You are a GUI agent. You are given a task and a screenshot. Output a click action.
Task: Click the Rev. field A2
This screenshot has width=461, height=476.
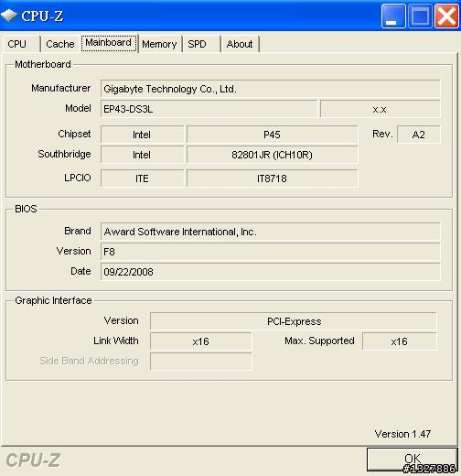pyautogui.click(x=419, y=135)
